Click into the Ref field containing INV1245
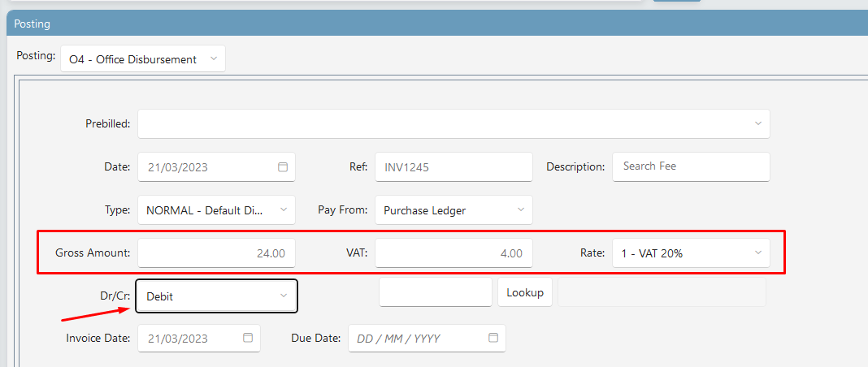 453,167
